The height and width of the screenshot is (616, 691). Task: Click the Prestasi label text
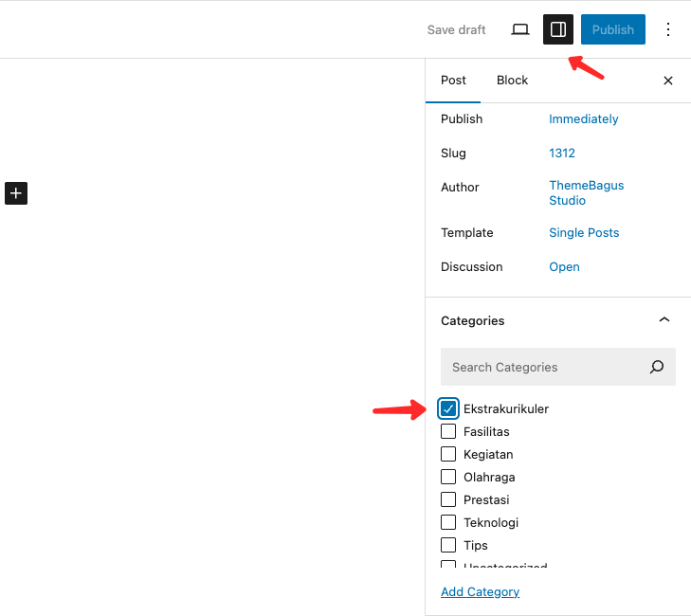click(x=486, y=500)
